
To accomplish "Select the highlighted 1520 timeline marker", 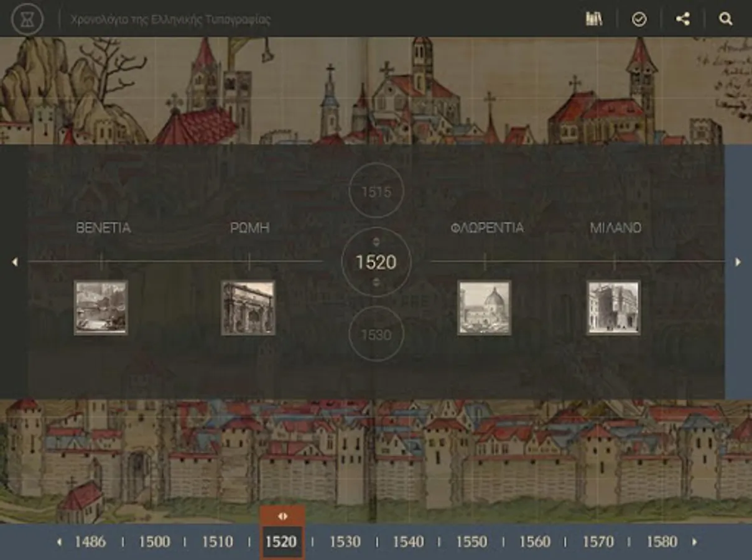I will [x=282, y=542].
